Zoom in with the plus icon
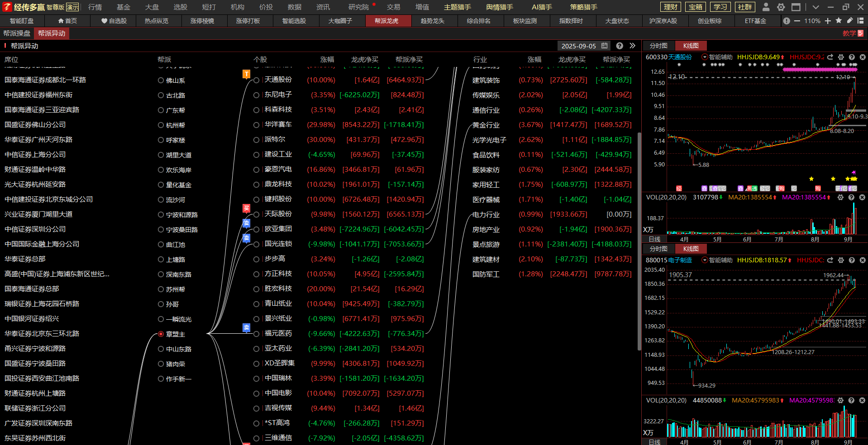Image resolution: width=868 pixels, height=445 pixels. 828,21
